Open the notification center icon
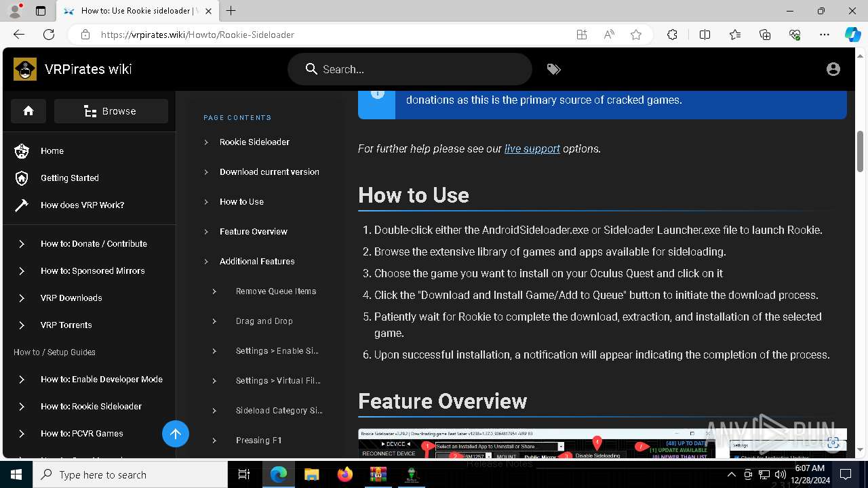 [846, 474]
